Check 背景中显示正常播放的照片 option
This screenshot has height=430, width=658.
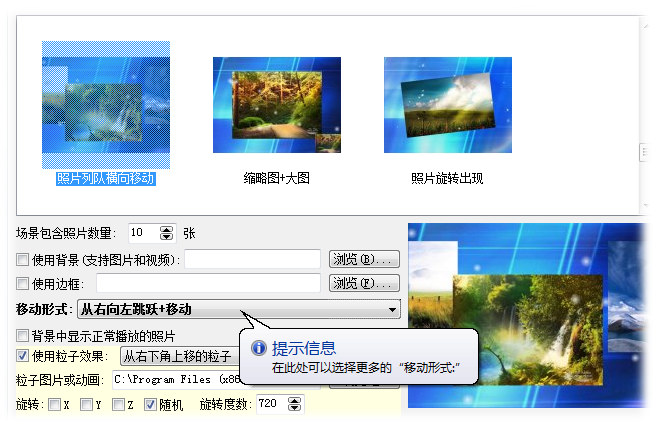click(x=22, y=336)
